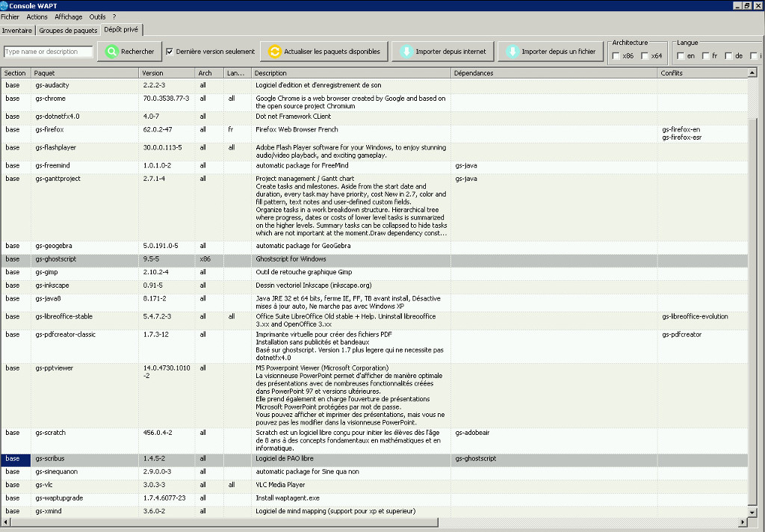Open the Affichage menu

pos(68,17)
